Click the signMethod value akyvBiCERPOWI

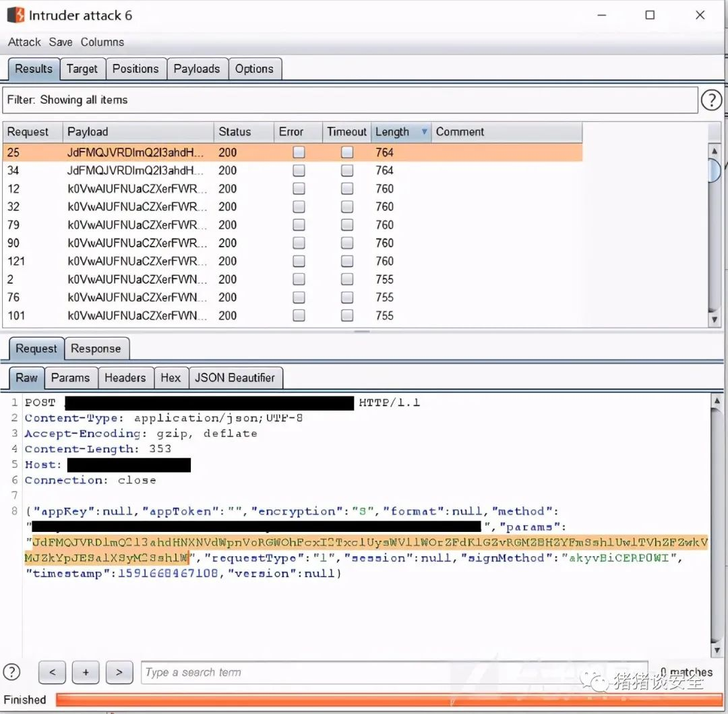[619, 558]
